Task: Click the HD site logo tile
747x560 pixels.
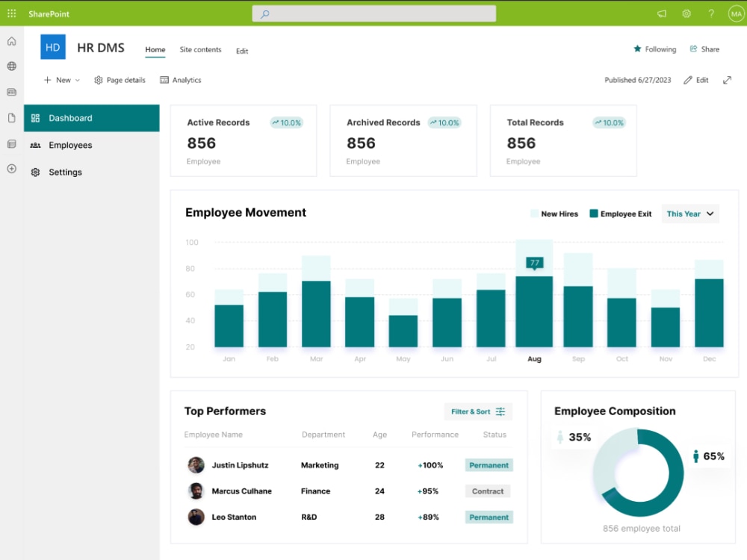Action: pyautogui.click(x=53, y=47)
